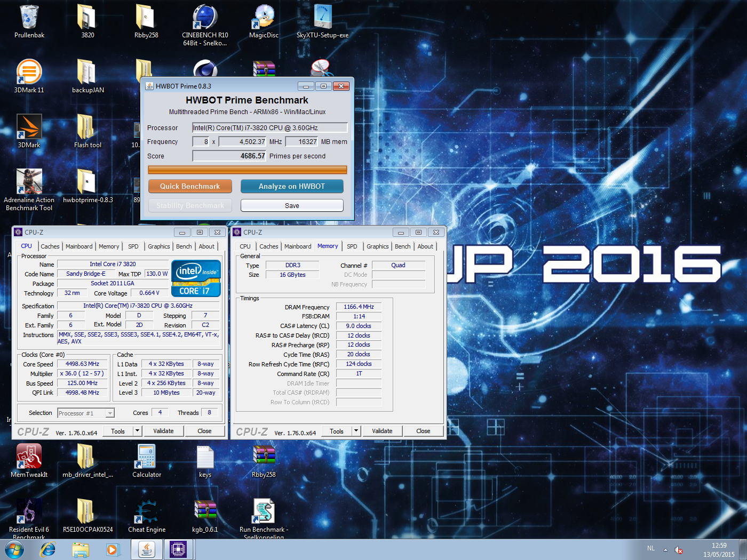Viewport: 747px width, 560px height.
Task: Click the Intel Core i7 logo
Action: click(196, 278)
